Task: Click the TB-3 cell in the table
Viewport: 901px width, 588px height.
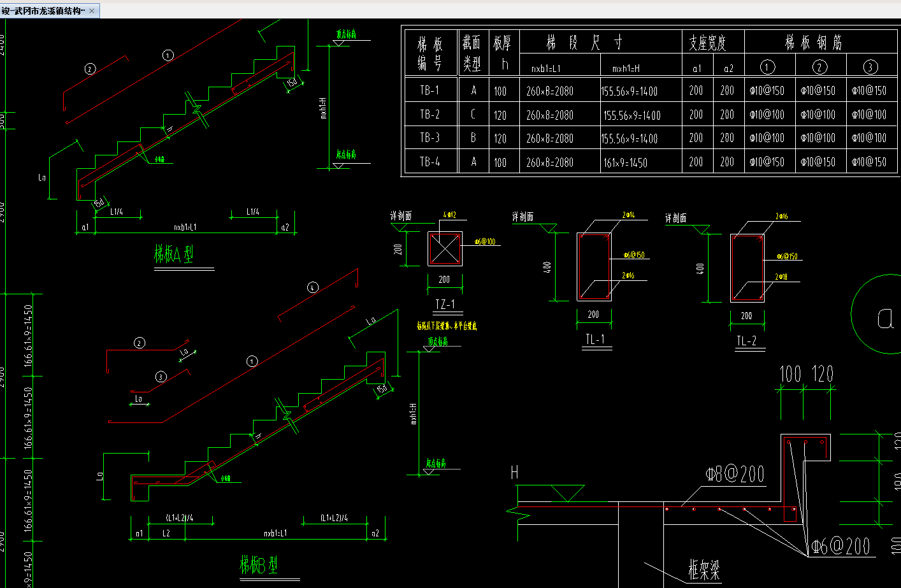Action: [429, 138]
